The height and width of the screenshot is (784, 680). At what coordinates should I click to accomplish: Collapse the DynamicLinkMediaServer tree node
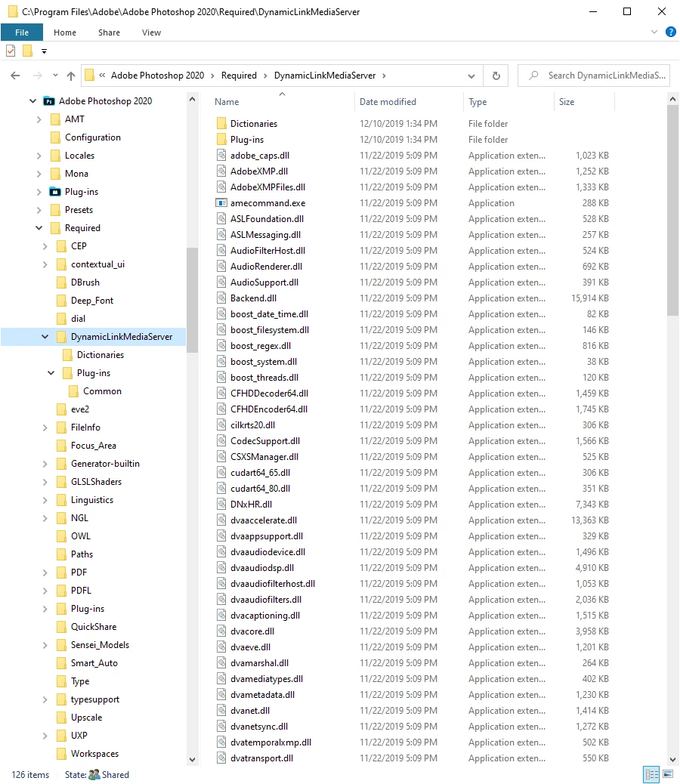(x=45, y=337)
